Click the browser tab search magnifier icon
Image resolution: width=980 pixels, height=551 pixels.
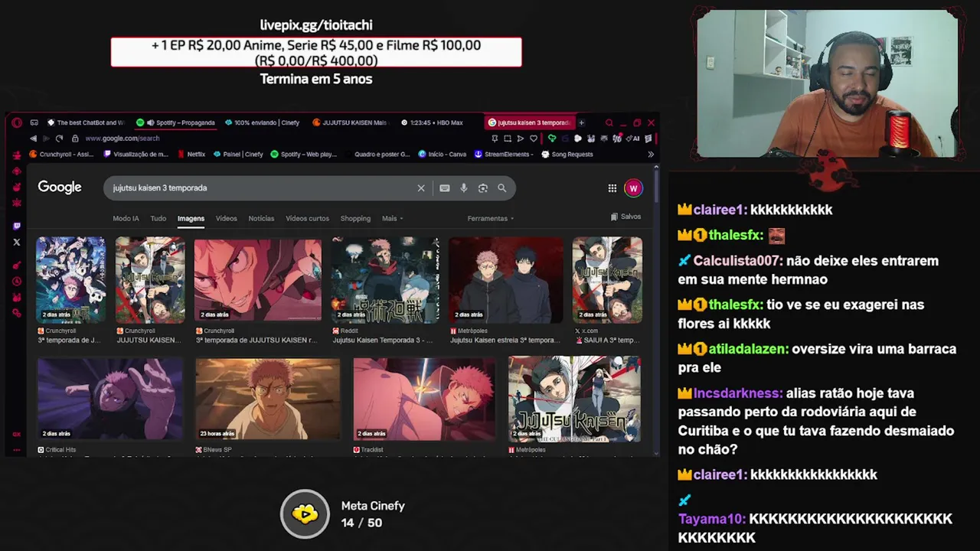pos(609,122)
